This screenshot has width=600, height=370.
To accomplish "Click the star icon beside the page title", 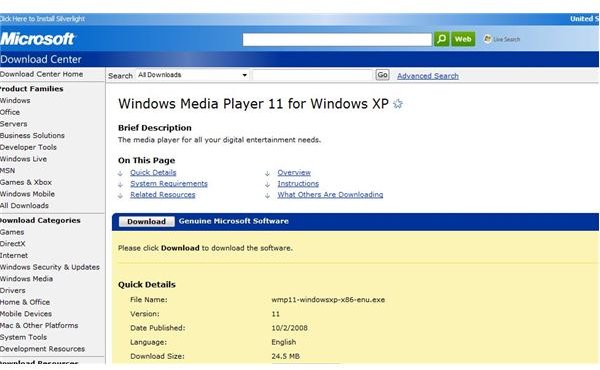I will (x=398, y=104).
